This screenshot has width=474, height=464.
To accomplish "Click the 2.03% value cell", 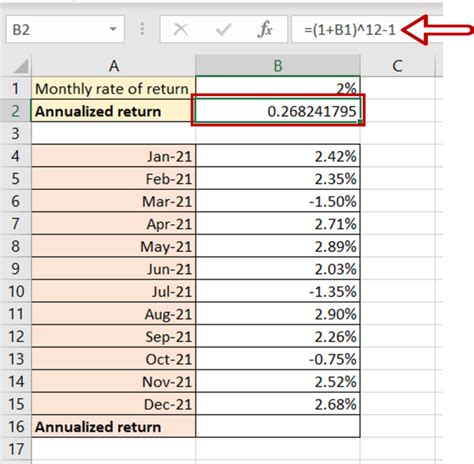I will pos(278,269).
